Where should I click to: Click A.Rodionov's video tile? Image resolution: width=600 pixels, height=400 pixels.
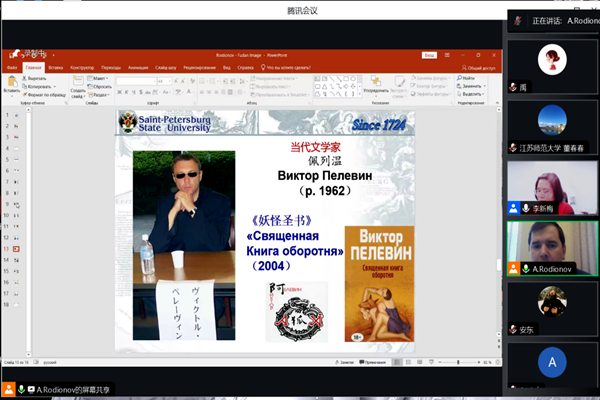pos(552,248)
